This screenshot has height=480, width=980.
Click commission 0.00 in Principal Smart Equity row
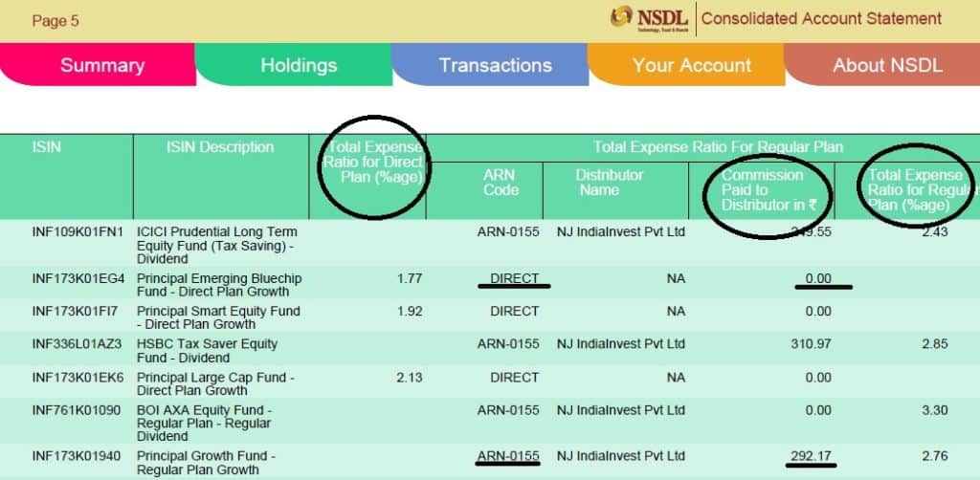coord(818,311)
